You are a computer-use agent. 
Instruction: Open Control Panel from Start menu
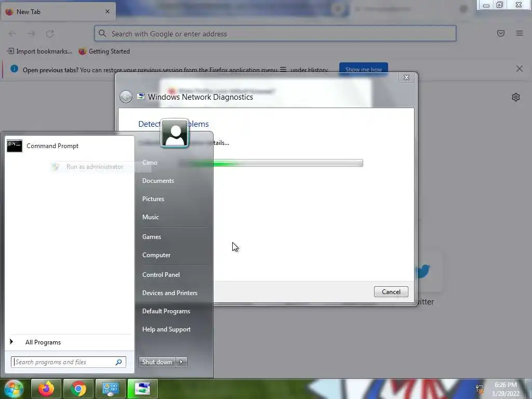161,274
